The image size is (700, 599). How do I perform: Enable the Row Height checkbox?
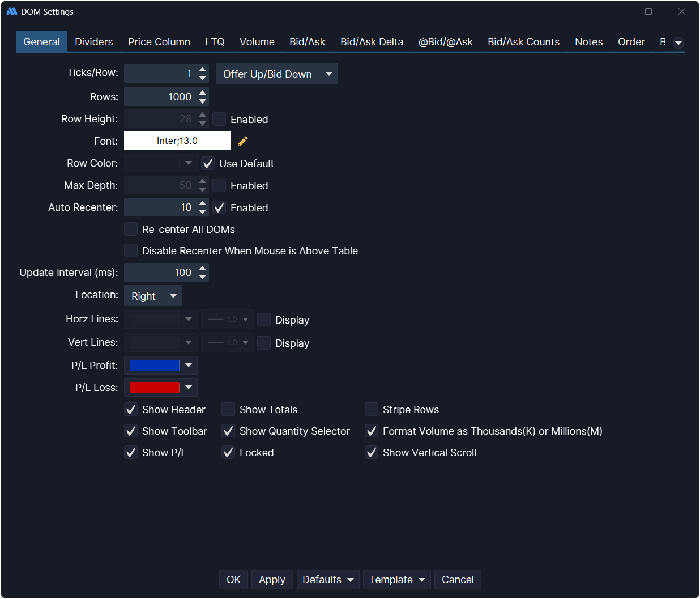[x=219, y=119]
